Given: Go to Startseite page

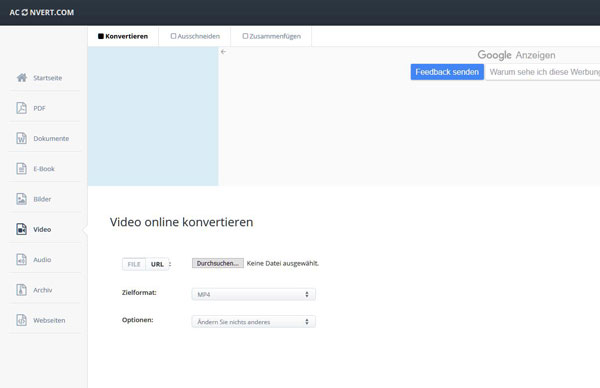Looking at the screenshot, I should [47, 78].
